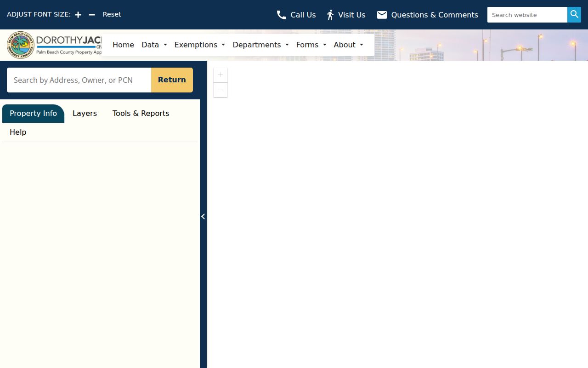Open the Questions & Comments link
The width and height of the screenshot is (588, 368).
435,15
